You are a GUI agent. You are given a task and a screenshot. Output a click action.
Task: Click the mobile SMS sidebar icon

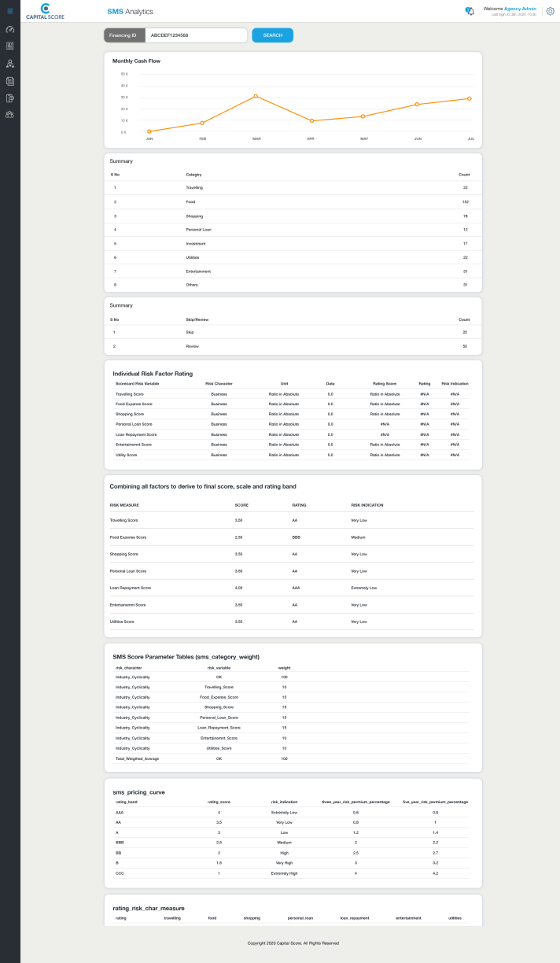pyautogui.click(x=10, y=98)
